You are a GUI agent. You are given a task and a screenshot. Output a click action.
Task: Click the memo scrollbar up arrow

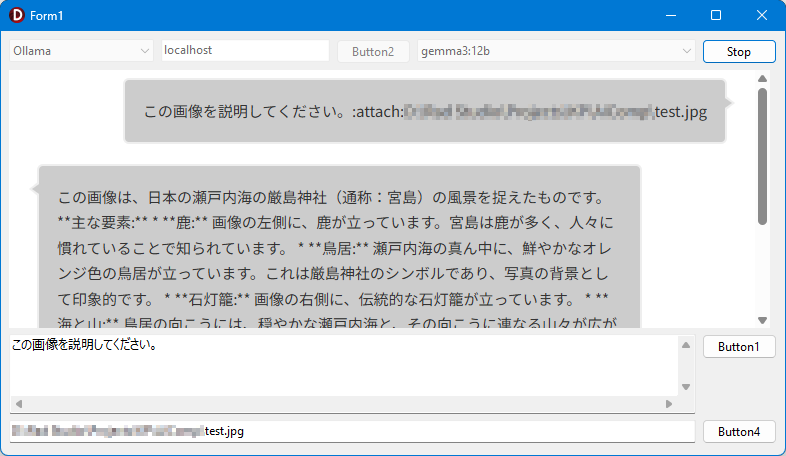[x=686, y=345]
